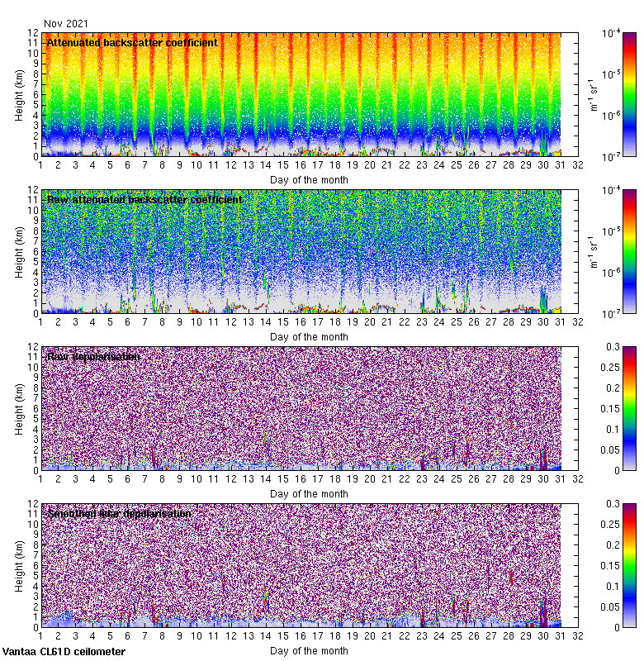
Task: Click the Height (km) label of top plot
Action: coord(20,94)
